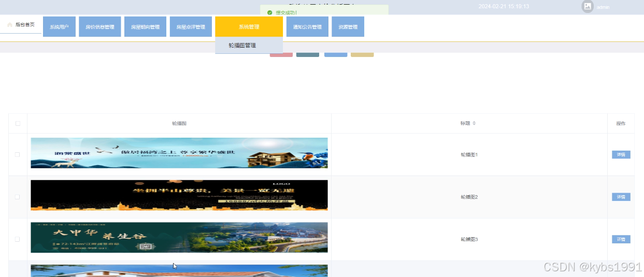The width and height of the screenshot is (644, 277).
Task: Open the green 轮播图3 banner thumbnail
Action: tap(179, 238)
